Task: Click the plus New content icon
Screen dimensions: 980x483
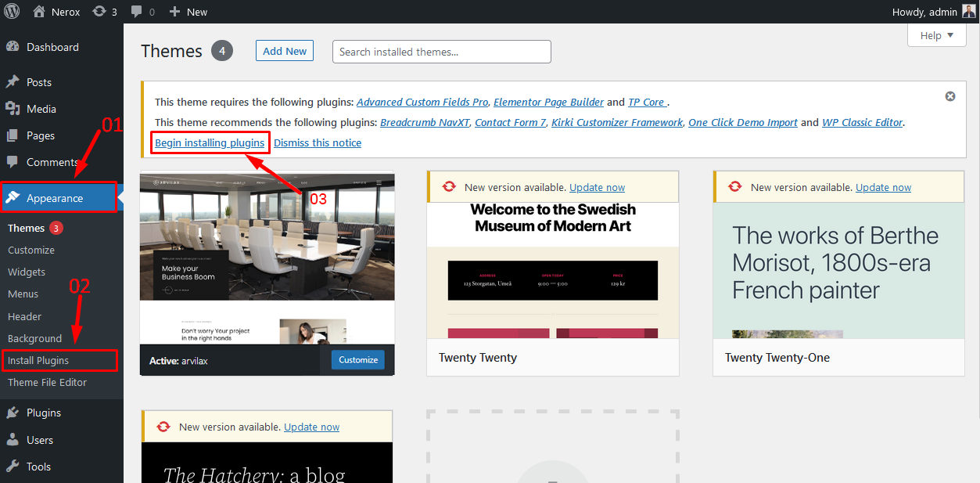Action: pyautogui.click(x=174, y=12)
